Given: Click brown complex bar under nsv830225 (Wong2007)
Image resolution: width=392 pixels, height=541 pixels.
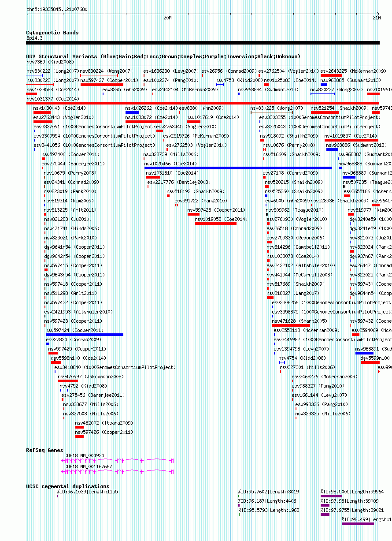Looking at the screenshot, I should point(272,112).
